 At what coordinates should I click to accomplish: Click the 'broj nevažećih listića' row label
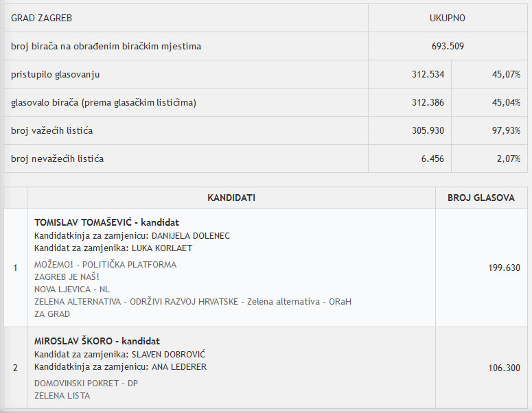tap(57, 158)
